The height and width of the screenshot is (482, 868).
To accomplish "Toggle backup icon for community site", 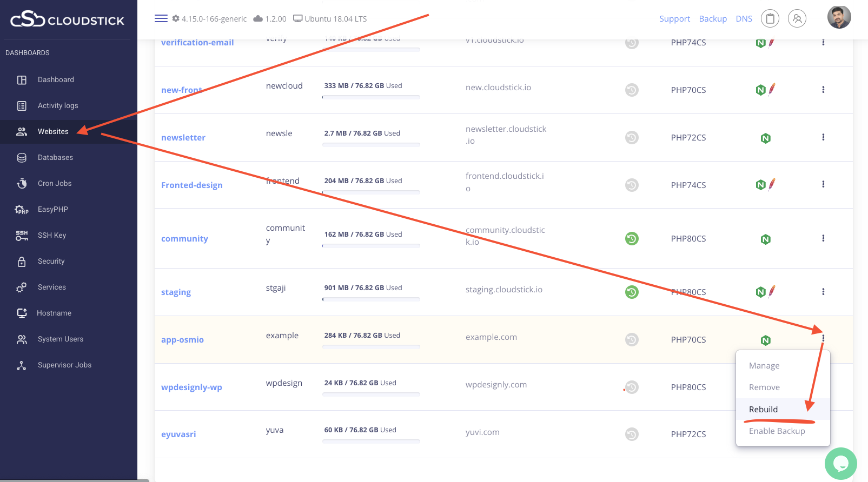I will (x=632, y=238).
